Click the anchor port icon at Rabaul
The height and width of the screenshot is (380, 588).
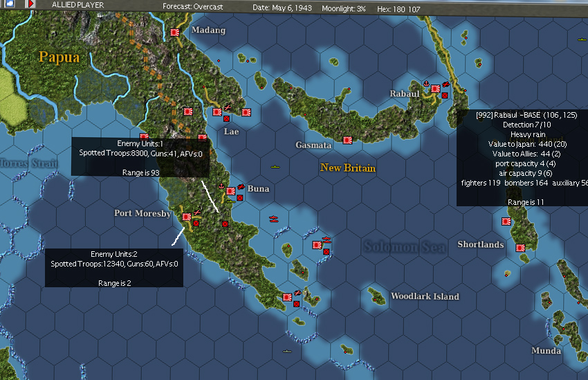click(x=426, y=83)
